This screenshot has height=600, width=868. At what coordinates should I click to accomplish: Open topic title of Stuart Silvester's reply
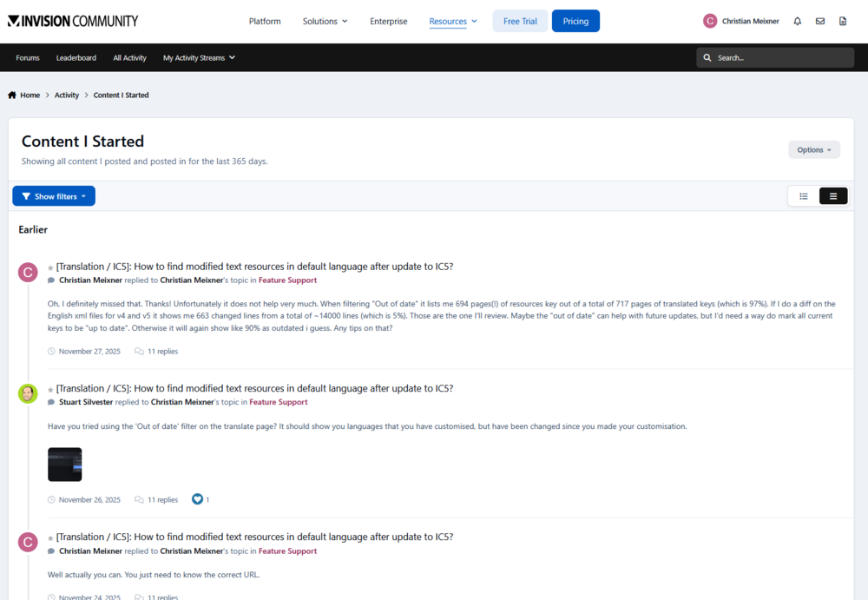pos(254,388)
